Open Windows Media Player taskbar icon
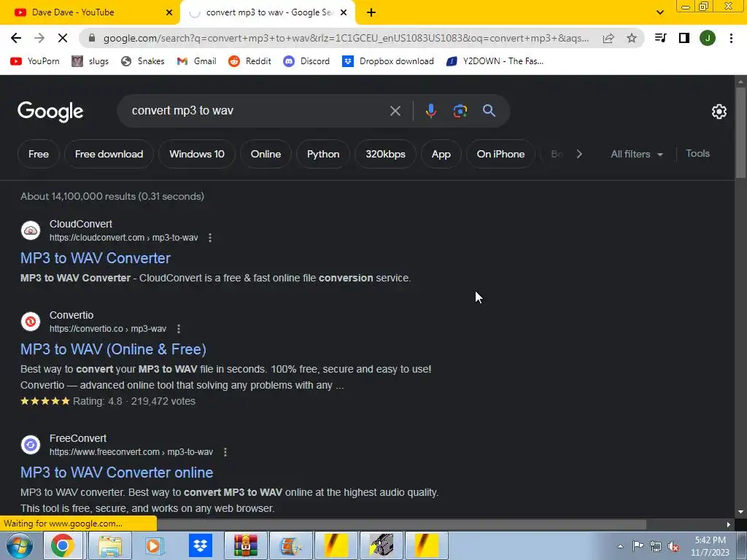747x560 pixels. pos(153,545)
